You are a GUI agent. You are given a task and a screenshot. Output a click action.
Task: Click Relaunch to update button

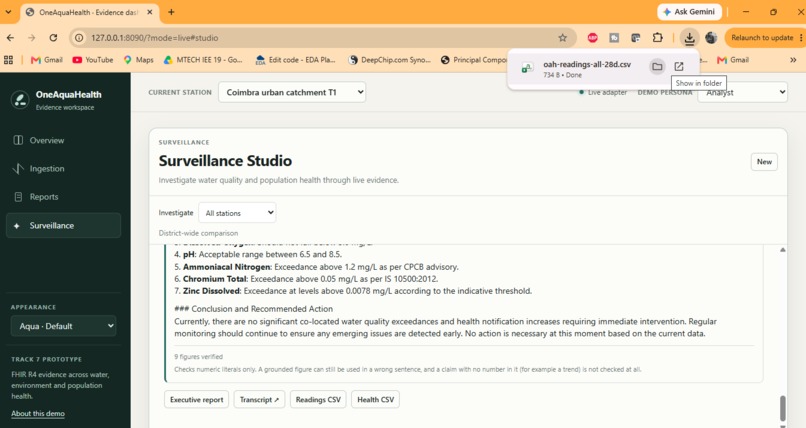click(762, 38)
